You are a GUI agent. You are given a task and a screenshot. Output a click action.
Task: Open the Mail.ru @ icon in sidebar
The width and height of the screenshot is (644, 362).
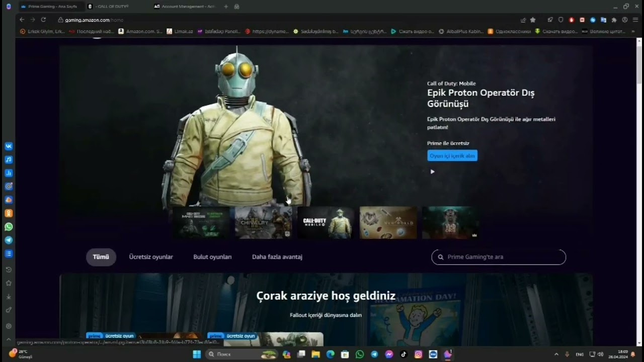pyautogui.click(x=9, y=187)
